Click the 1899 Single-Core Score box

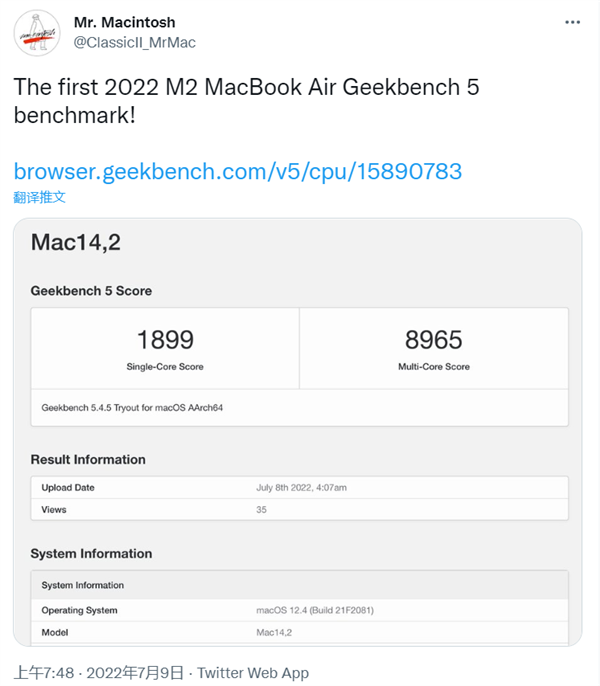tap(165, 348)
